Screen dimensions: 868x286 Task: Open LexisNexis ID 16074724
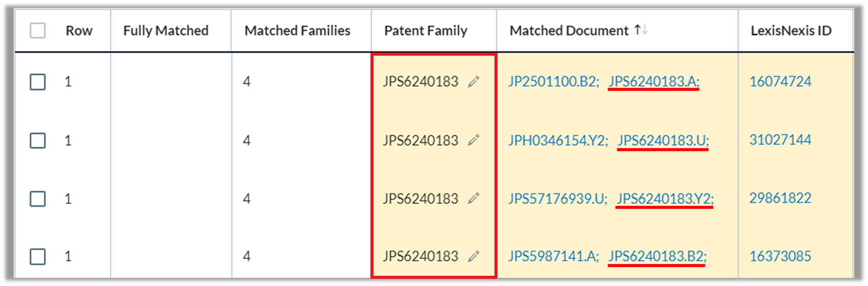tap(780, 82)
